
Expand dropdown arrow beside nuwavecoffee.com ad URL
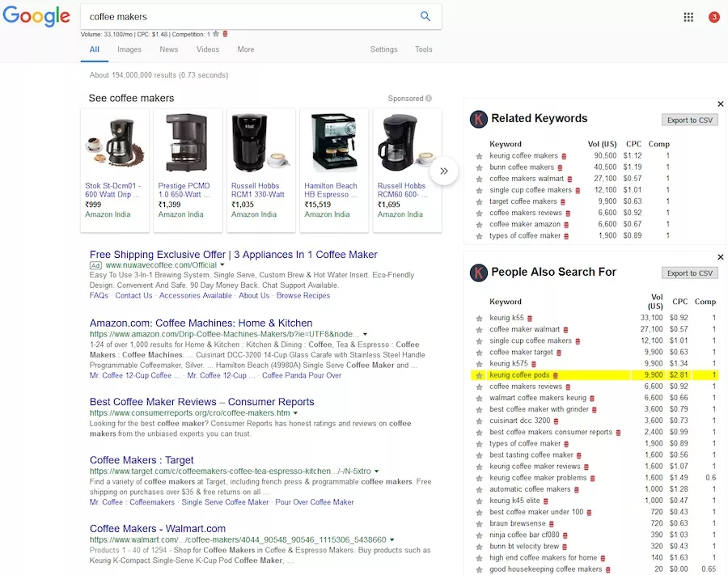point(222,265)
